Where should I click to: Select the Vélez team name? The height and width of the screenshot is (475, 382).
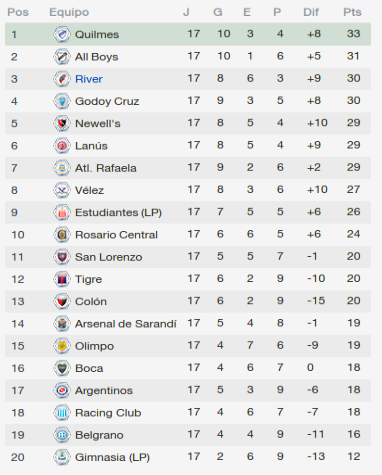coord(89,190)
